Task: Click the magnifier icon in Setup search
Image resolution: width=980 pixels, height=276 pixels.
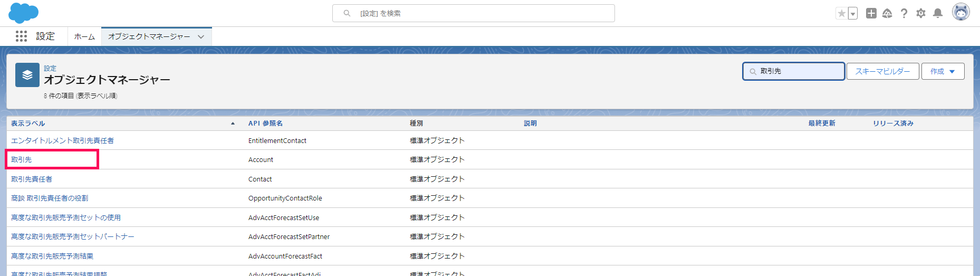Action: click(347, 13)
